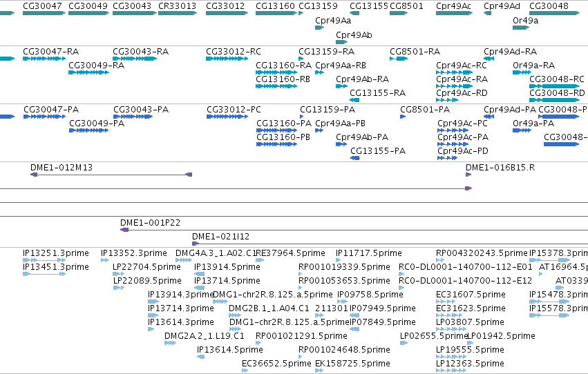Click the Cpr49Ad-PA protein
Image resolution: width=588 pixels, height=374 pixels.
tap(489, 117)
